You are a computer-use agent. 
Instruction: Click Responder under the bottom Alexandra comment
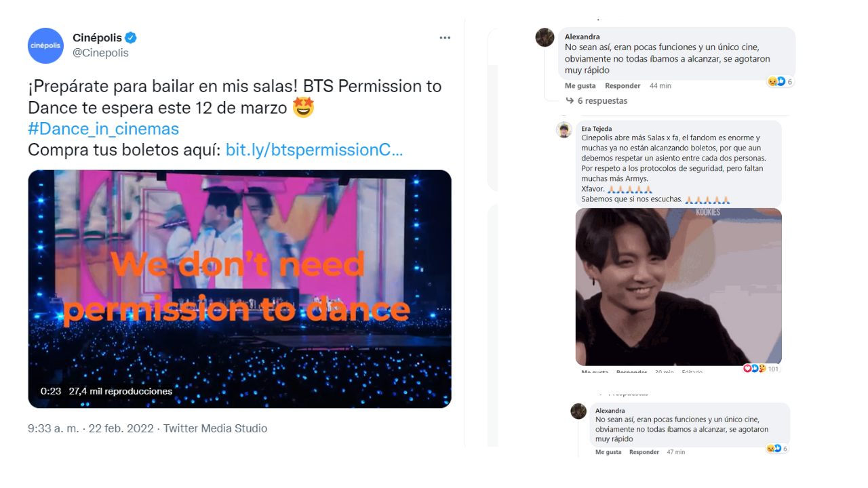644,452
